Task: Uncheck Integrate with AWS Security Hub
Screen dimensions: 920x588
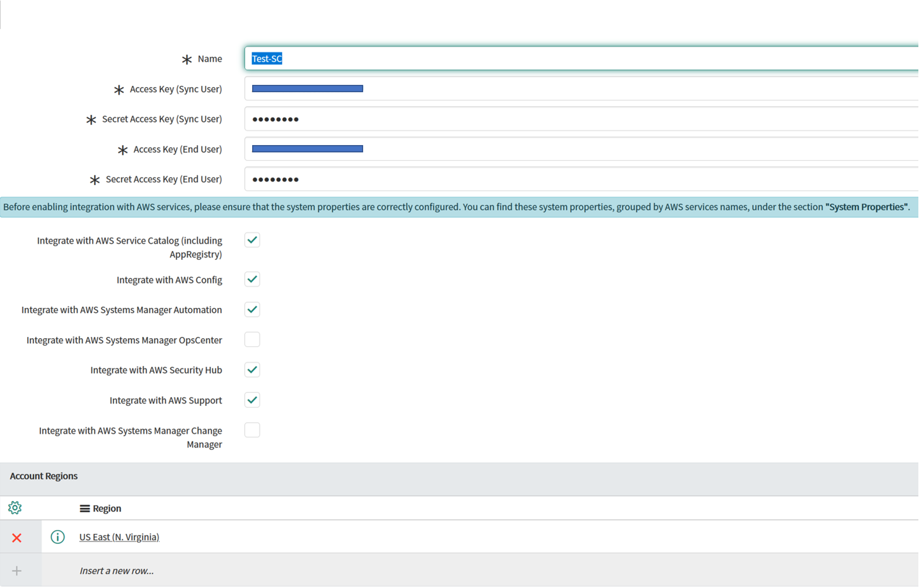Action: [x=252, y=370]
